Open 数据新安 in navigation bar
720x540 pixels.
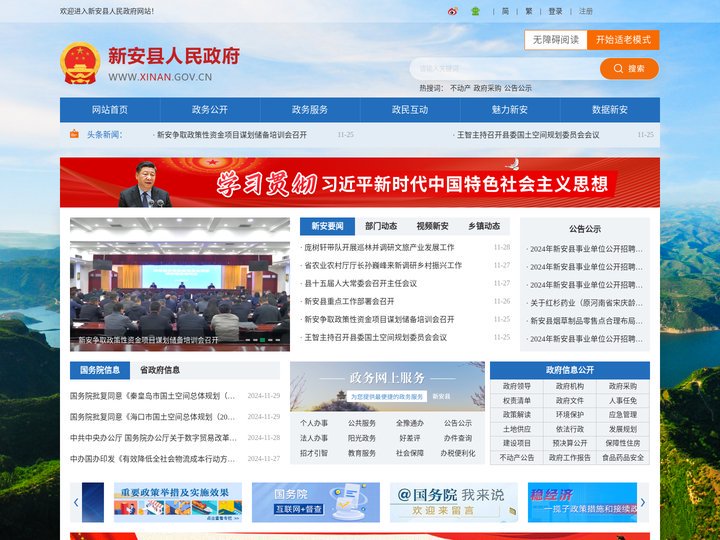pos(610,110)
